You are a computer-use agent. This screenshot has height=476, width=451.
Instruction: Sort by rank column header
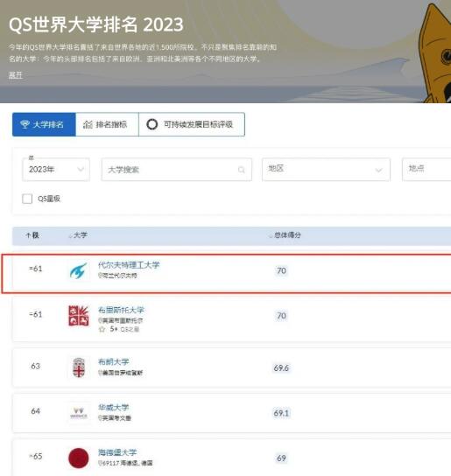coord(32,235)
